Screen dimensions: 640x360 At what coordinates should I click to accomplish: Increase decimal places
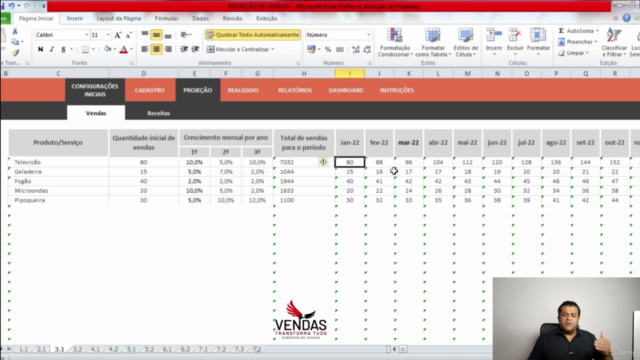coord(356,49)
